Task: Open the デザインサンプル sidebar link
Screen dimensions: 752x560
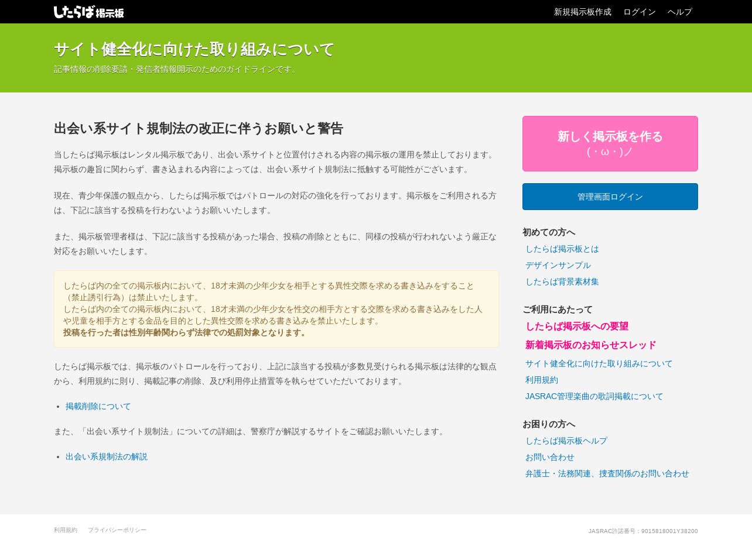Action: click(x=558, y=265)
